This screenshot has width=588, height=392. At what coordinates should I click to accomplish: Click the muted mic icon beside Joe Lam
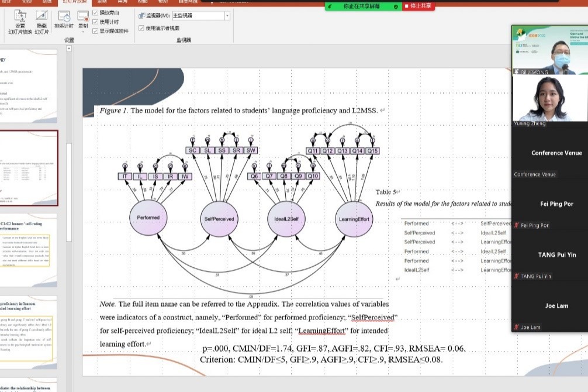(517, 328)
